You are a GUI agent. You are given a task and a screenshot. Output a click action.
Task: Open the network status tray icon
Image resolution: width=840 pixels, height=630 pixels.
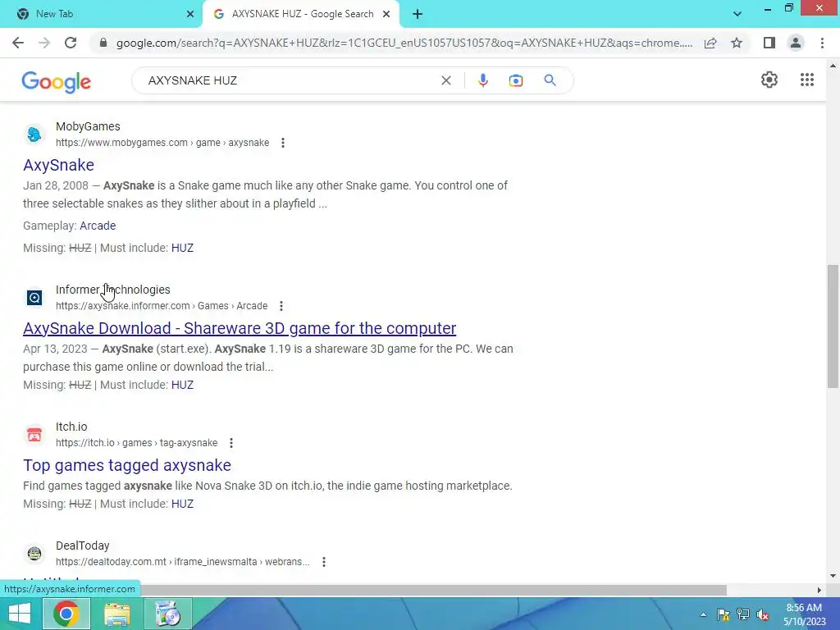point(743,614)
